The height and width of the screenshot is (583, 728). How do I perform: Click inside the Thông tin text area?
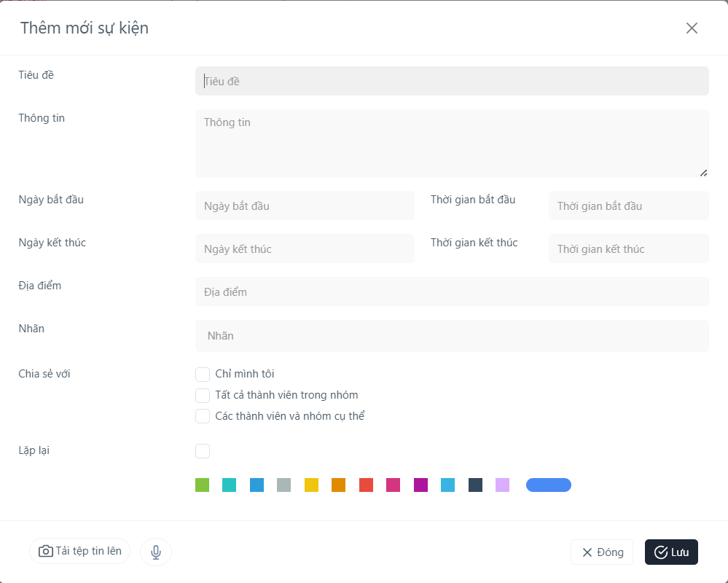point(453,144)
